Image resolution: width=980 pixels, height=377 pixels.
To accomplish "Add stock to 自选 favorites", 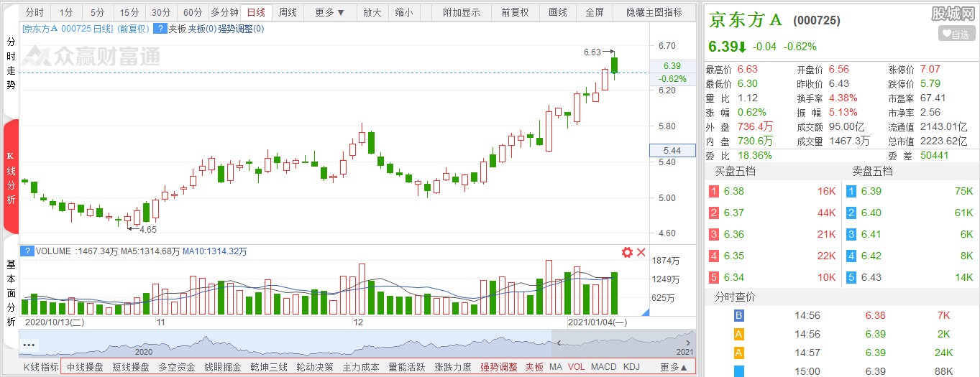I will pos(956,34).
